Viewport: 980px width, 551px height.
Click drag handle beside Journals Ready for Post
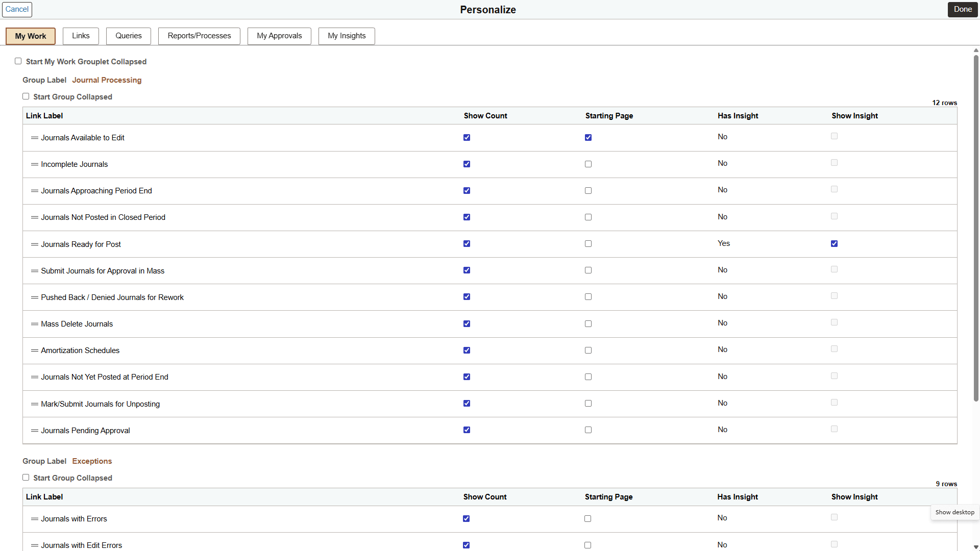click(x=34, y=244)
